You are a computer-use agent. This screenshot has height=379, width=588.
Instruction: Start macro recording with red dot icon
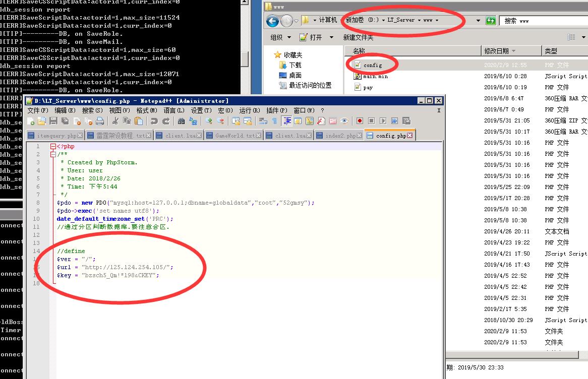[360, 121]
